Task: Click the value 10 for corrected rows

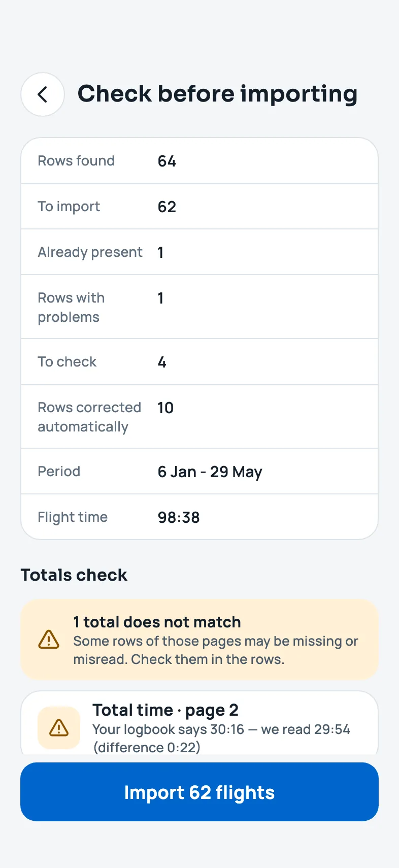Action: tap(165, 408)
